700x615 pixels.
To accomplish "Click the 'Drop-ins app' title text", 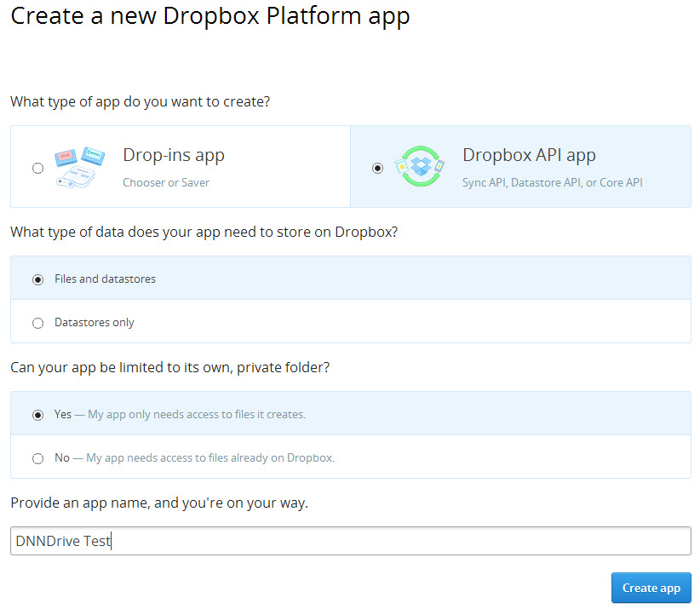I will click(x=174, y=155).
